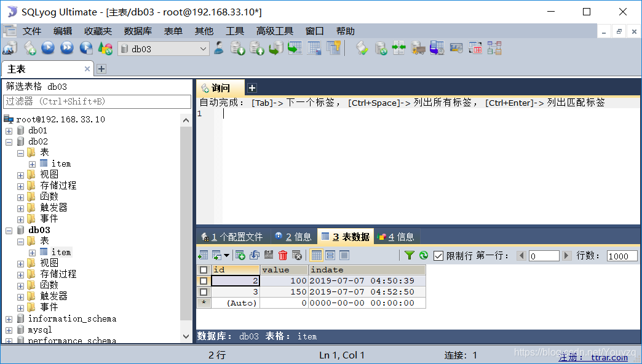Image resolution: width=642 pixels, height=364 pixels.
Task: Click the Schema Designer icon at toolbar end
Action: (494, 49)
